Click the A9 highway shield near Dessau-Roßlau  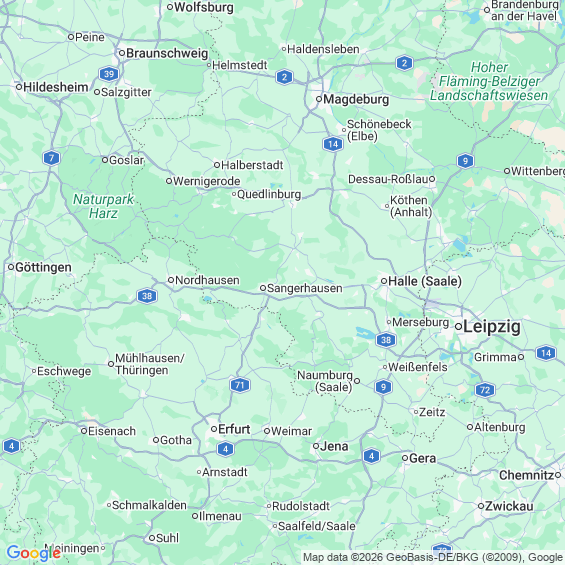click(465, 161)
